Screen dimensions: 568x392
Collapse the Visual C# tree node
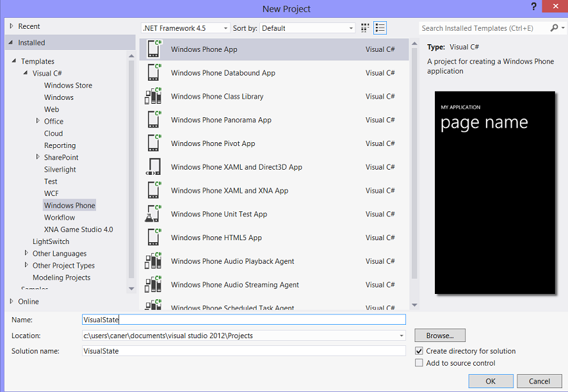pos(26,73)
